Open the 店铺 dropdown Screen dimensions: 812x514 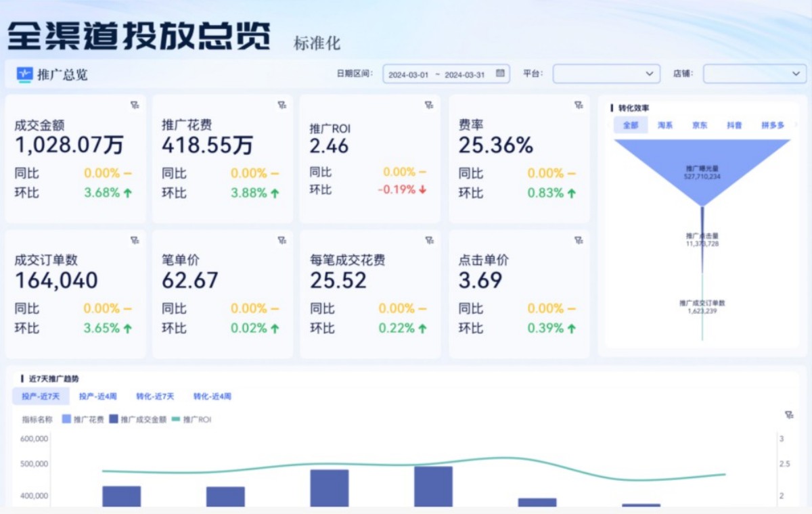coord(754,74)
